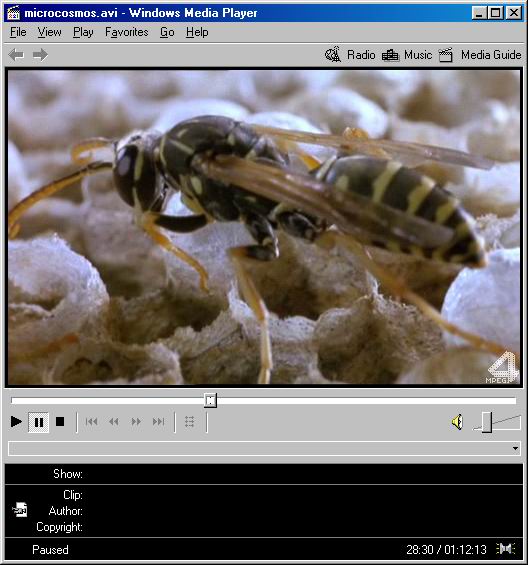
Task: Open the File menu
Action: (x=18, y=32)
